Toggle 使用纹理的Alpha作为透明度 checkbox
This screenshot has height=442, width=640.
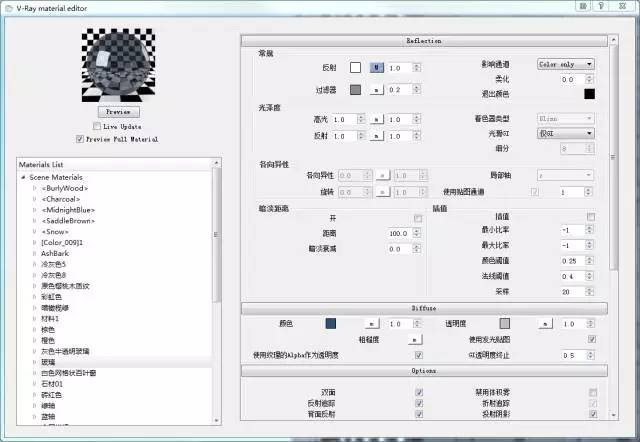tap(418, 355)
